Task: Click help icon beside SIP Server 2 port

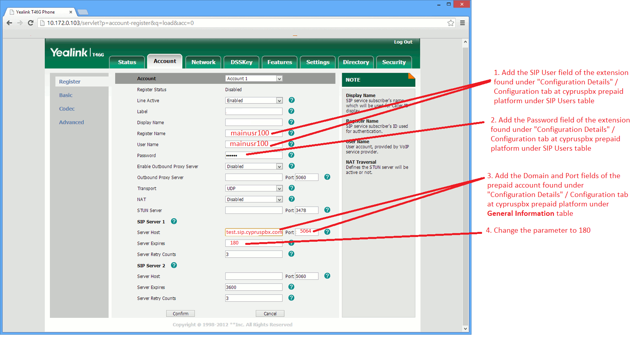Action: (327, 276)
